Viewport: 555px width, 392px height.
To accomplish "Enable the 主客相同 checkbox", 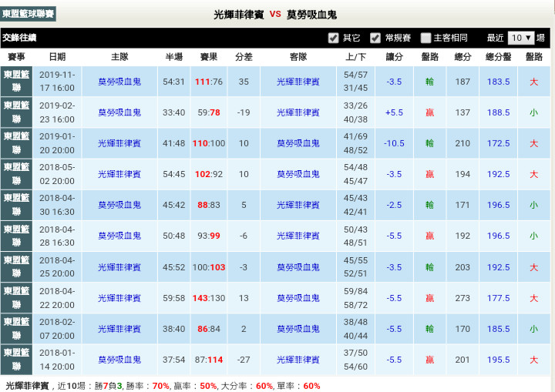I will pyautogui.click(x=425, y=38).
